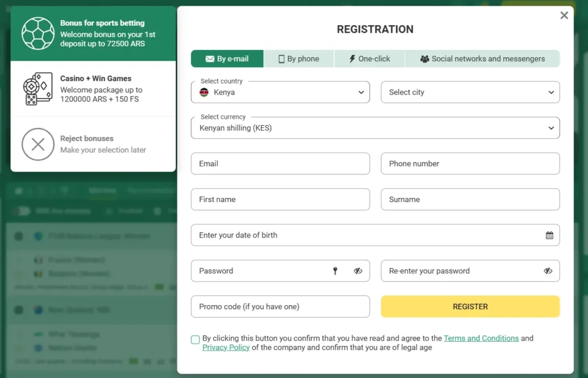Show password using eye icon in Password field
The image size is (588, 378).
pyautogui.click(x=358, y=271)
